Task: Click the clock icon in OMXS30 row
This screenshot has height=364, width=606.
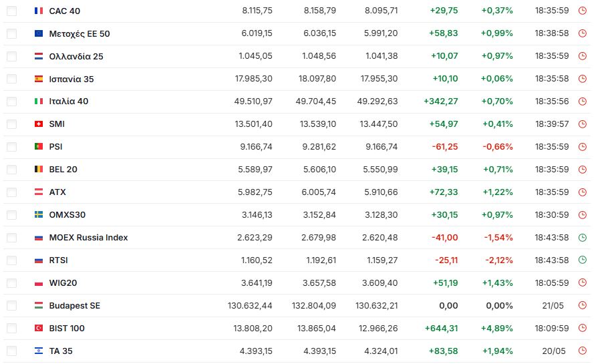Action: pos(582,215)
